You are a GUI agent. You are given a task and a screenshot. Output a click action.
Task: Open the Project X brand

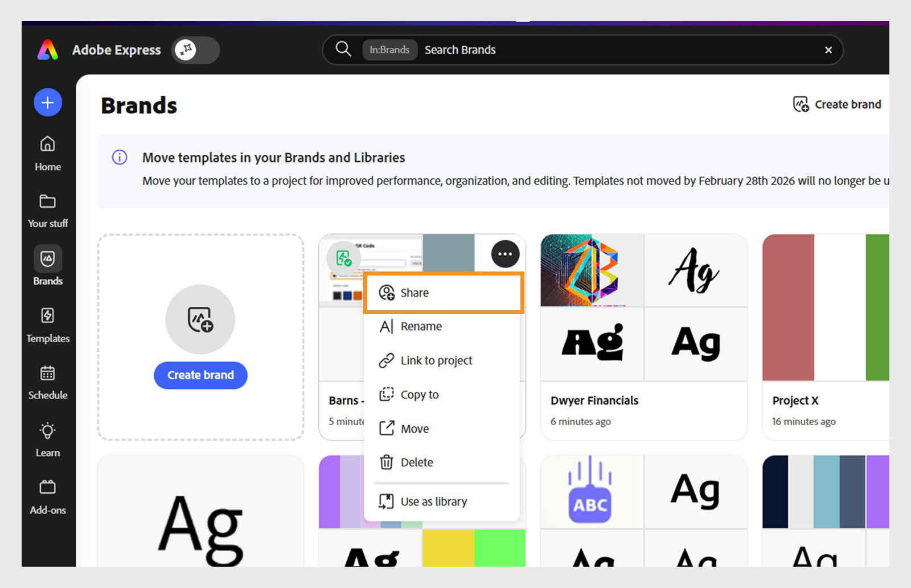tap(826, 337)
